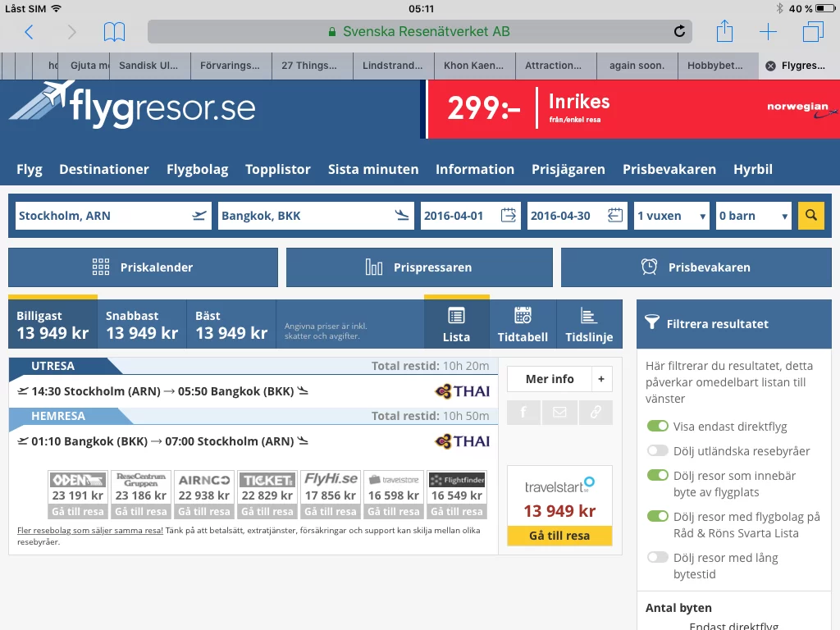Tap the Safari share icon
The image size is (840, 630).
724,32
